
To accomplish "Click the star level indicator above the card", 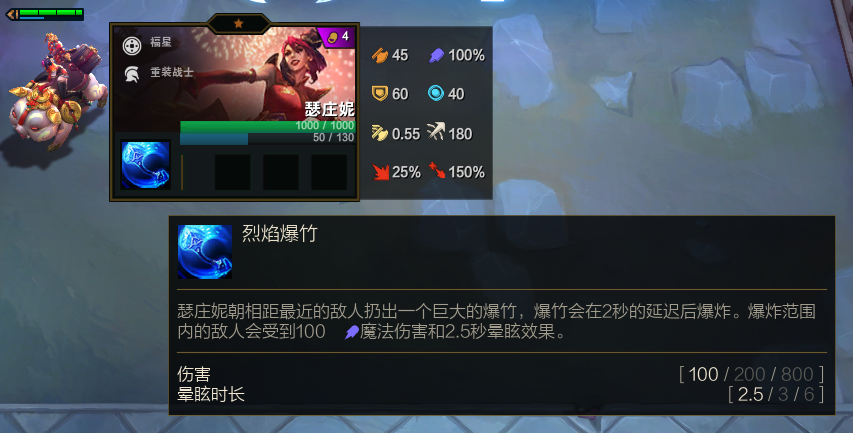I will [x=238, y=23].
